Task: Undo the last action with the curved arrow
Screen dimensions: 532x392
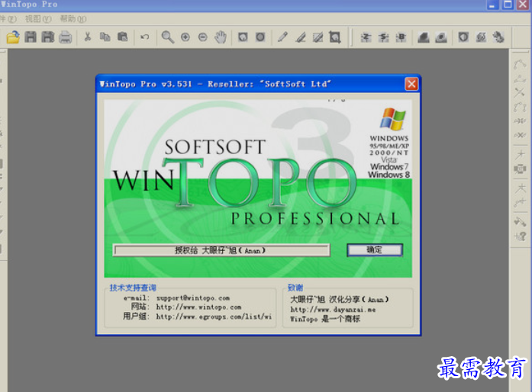Action: point(144,37)
